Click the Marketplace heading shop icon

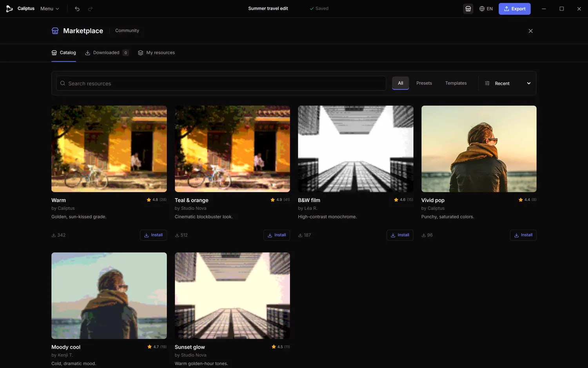coord(55,31)
